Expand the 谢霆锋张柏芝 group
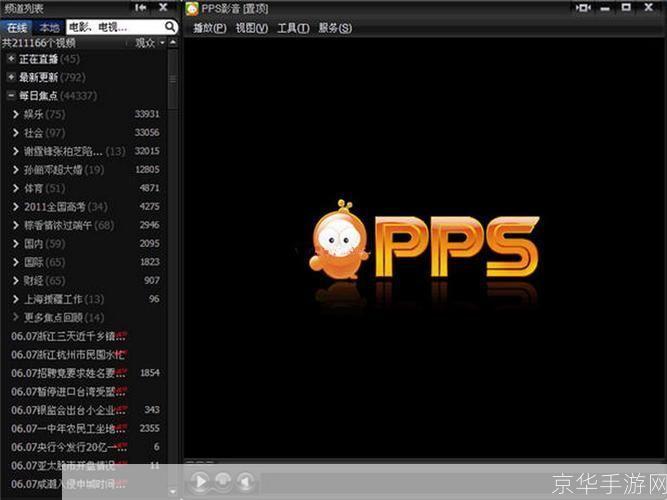 point(16,151)
